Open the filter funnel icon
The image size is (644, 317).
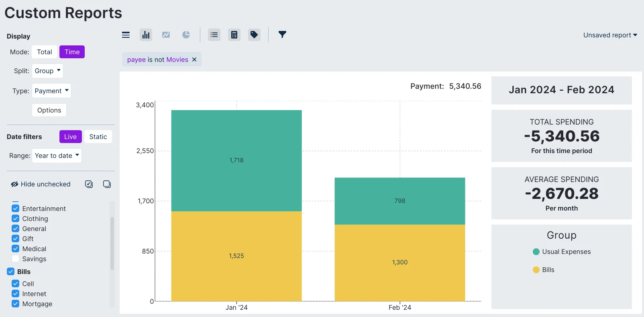(x=282, y=35)
